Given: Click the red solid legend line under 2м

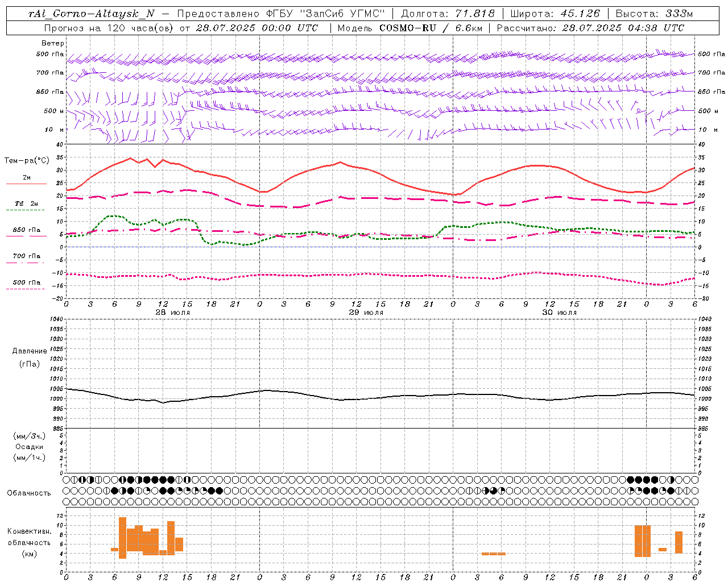Looking at the screenshot, I should point(26,184).
